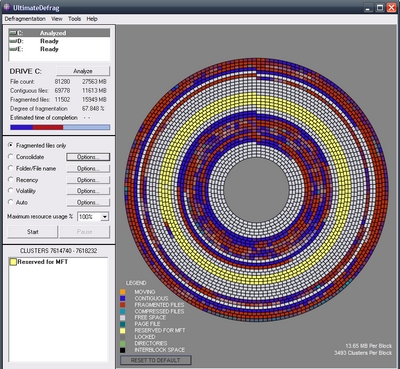Select the Recency radio button
Image resolution: width=400 pixels, height=369 pixels.
point(11,179)
